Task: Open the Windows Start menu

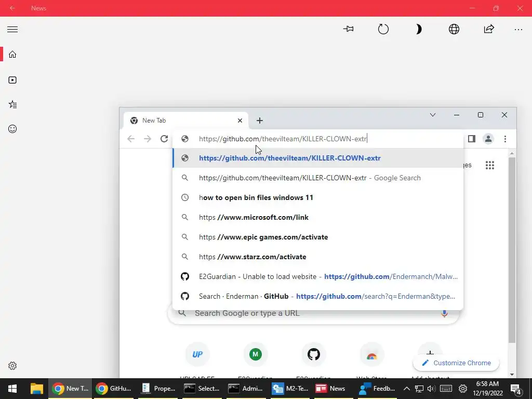Action: tap(12, 389)
